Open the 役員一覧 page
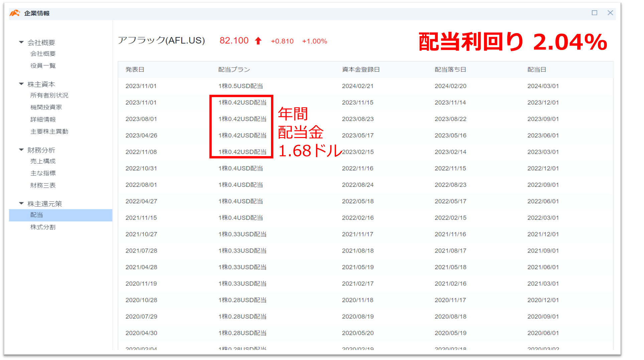Viewport: 644px width, 360px height. tap(43, 66)
